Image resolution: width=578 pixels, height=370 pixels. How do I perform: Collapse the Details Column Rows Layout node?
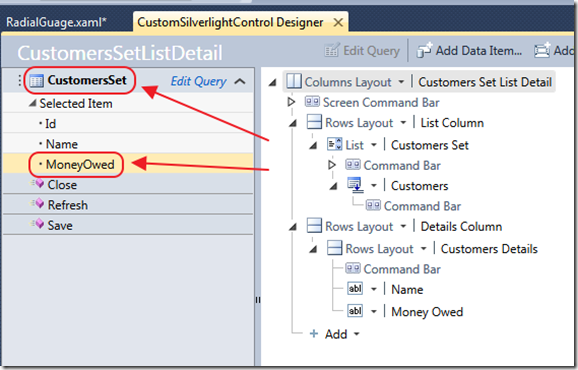coord(293,227)
